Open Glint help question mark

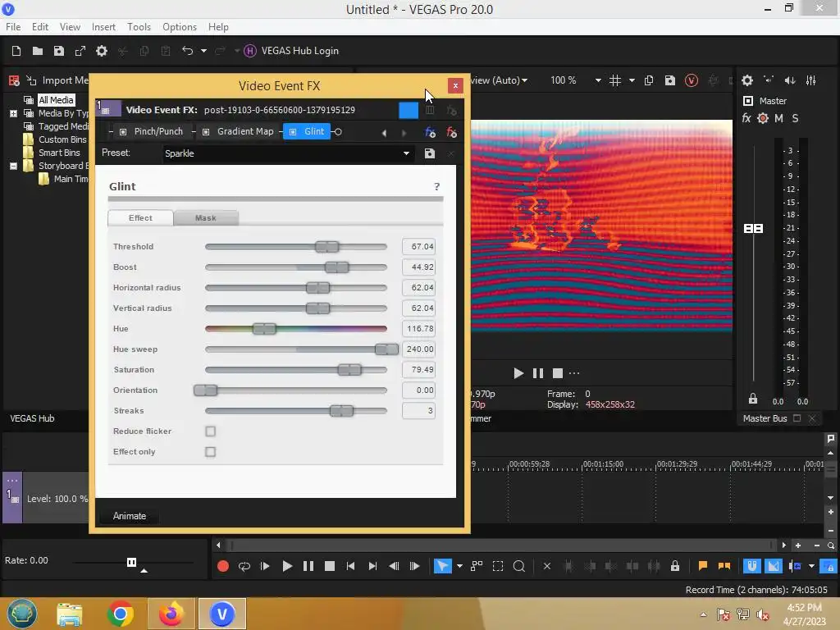tap(436, 186)
